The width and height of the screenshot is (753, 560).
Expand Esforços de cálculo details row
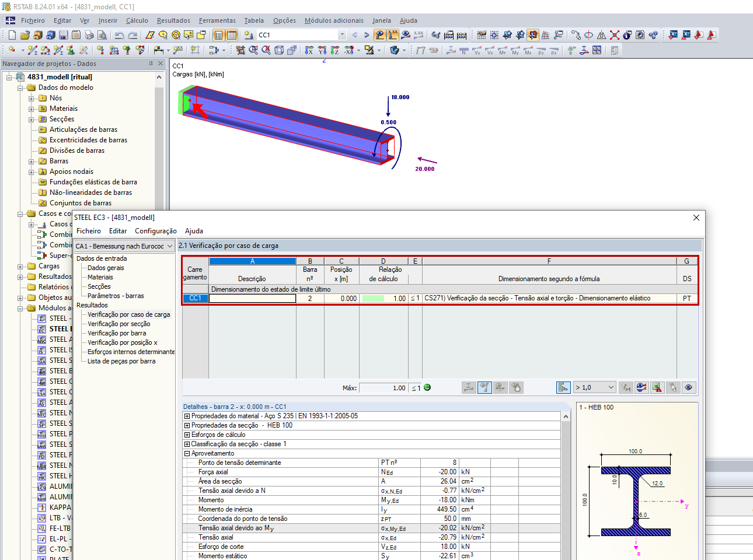pos(187,435)
